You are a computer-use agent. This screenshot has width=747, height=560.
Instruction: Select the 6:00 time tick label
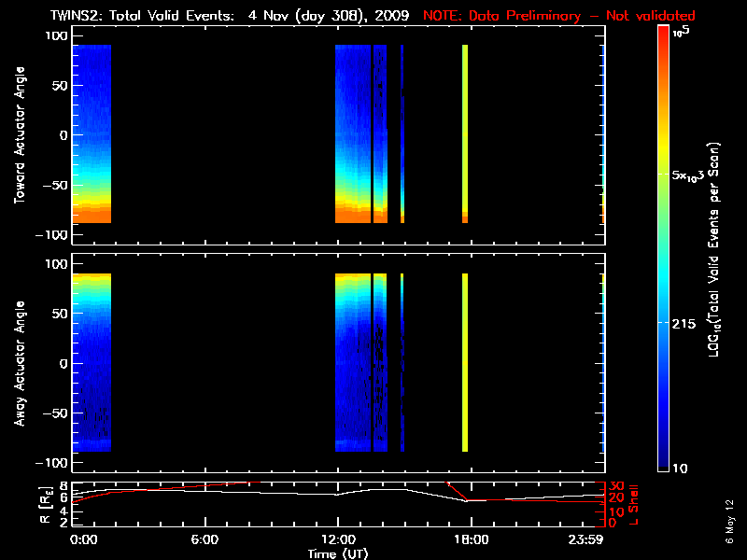[x=204, y=539]
